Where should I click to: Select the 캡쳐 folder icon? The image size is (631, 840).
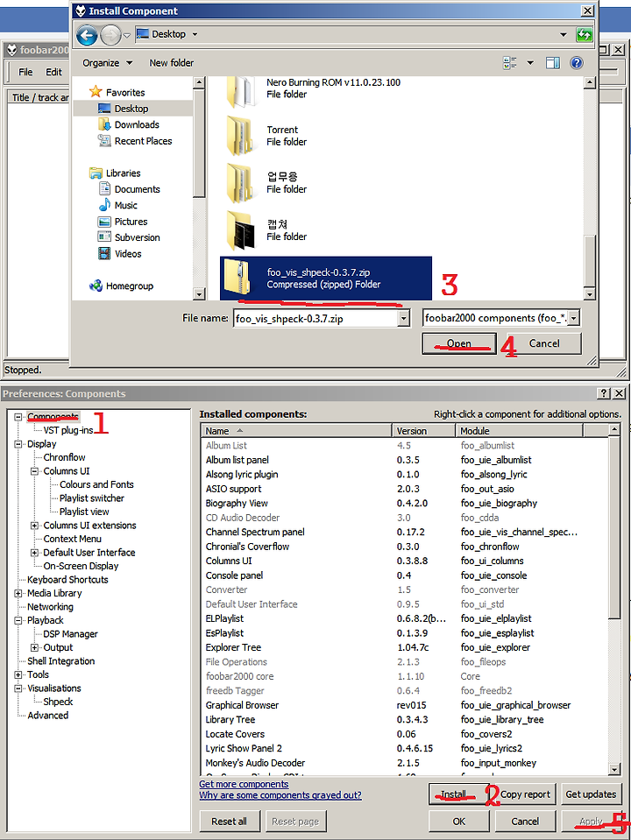coord(240,231)
